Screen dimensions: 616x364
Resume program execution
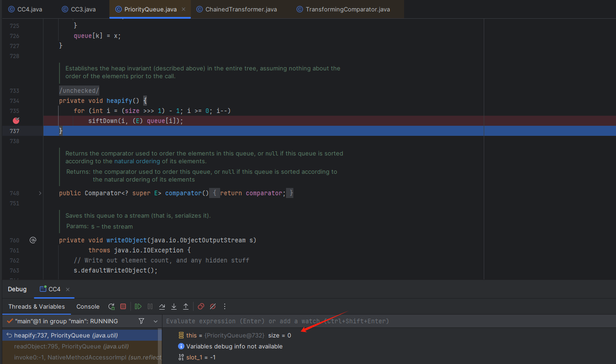pos(138,306)
